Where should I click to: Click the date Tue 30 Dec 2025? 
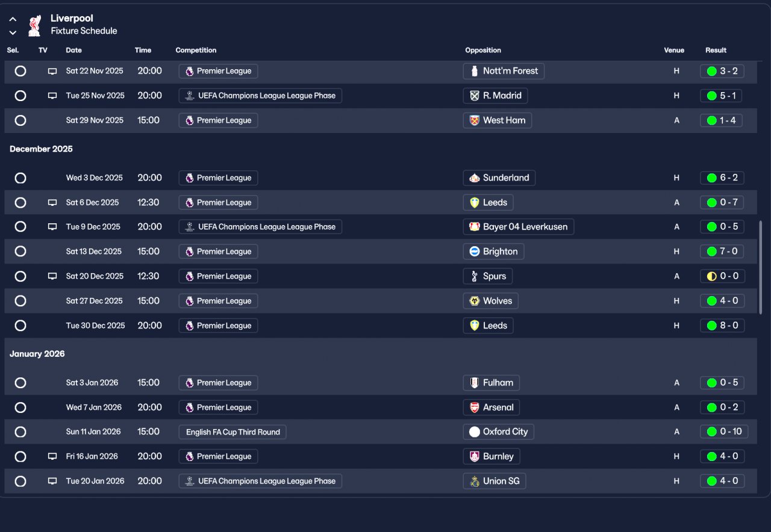pyautogui.click(x=96, y=326)
